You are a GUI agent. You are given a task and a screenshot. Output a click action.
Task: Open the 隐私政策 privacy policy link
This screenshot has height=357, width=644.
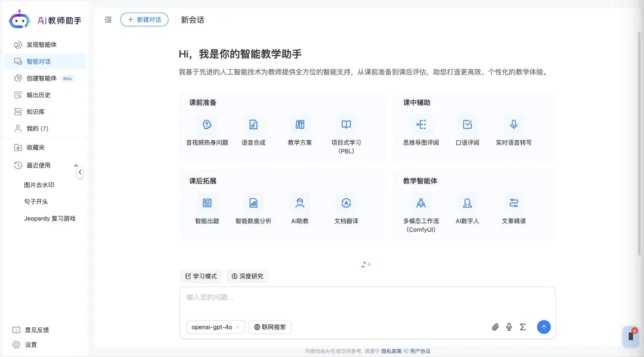[392, 351]
